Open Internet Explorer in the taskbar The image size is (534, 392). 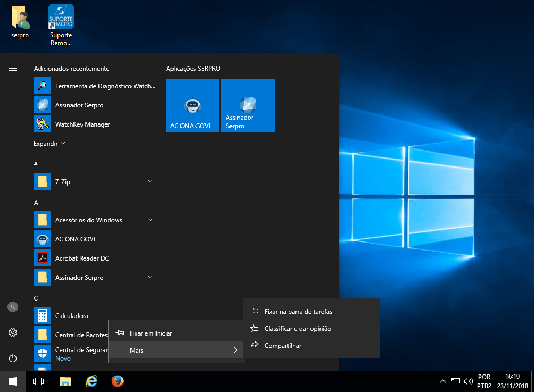[x=92, y=381]
